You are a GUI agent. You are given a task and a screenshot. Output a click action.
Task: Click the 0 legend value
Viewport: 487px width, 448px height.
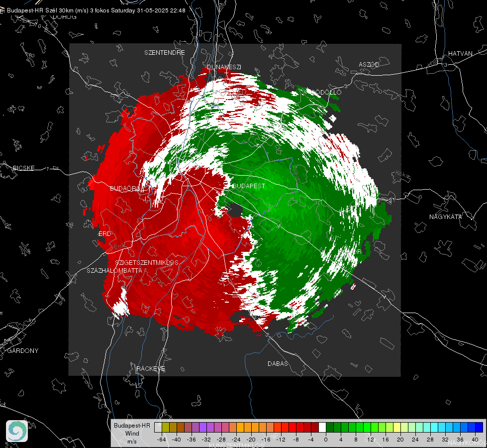click(x=326, y=440)
